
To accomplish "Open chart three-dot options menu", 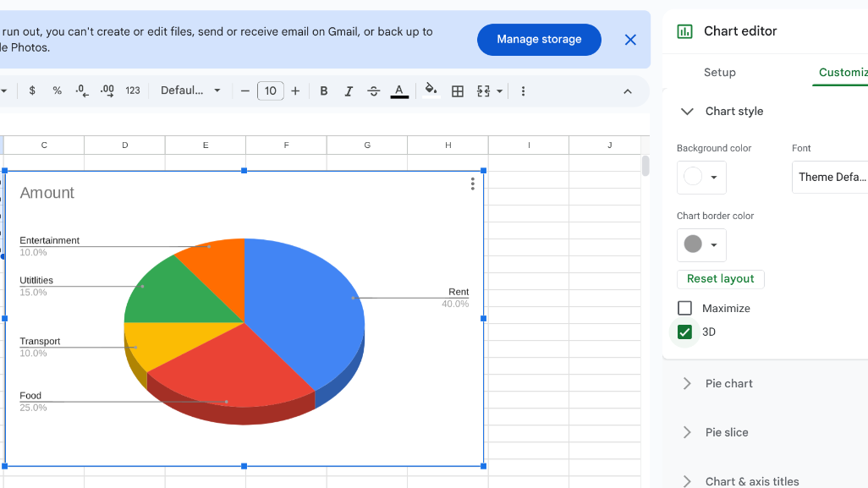I will [472, 184].
